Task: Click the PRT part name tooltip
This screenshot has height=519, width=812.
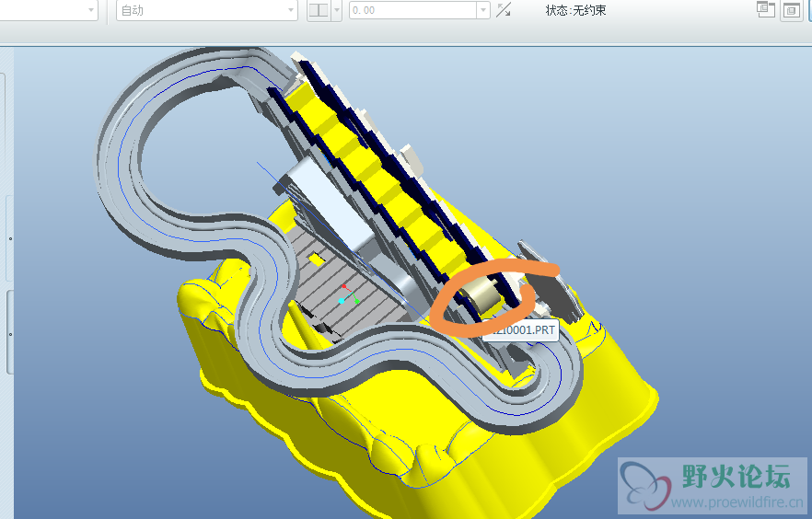Action: (520, 329)
